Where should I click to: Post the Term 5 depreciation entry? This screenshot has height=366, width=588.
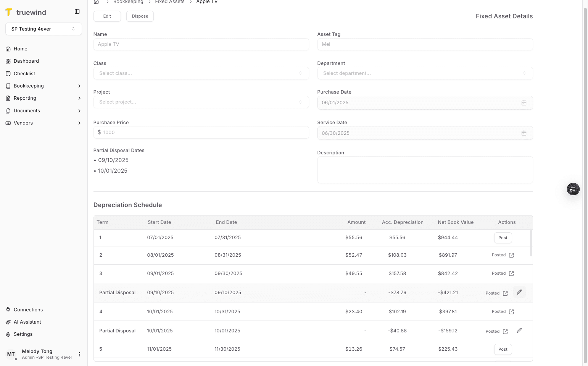503,349
